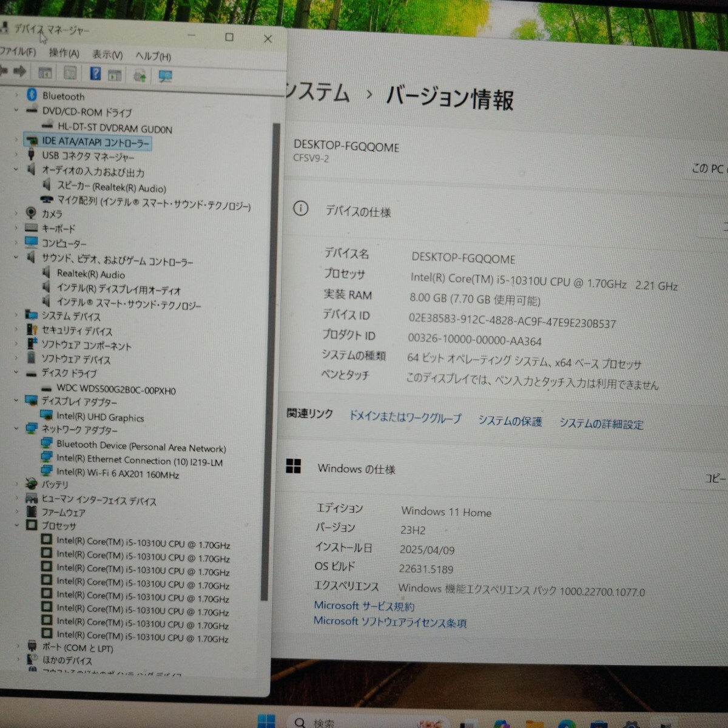Collapse the ディスク ドライブ node
This screenshot has width=728, height=728.
point(16,372)
